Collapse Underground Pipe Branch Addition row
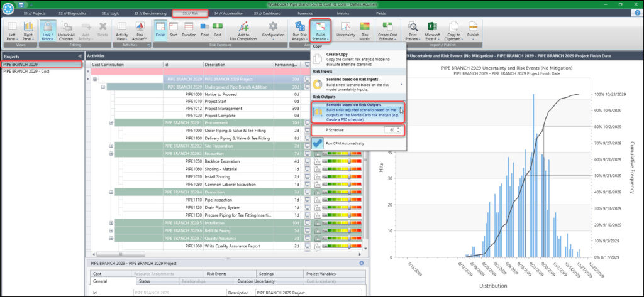Image resolution: width=644 pixels, height=297 pixels. click(103, 87)
